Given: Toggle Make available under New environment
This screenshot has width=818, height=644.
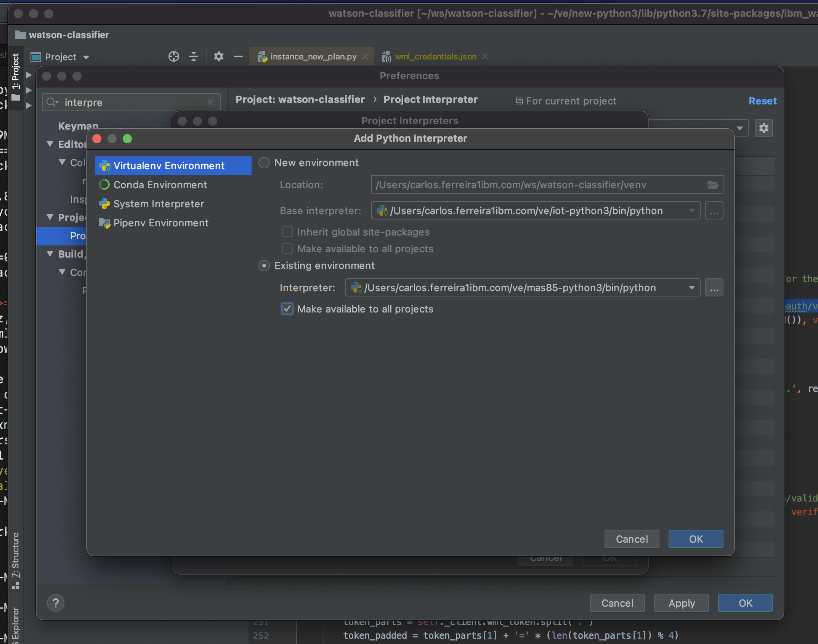Looking at the screenshot, I should tap(287, 249).
